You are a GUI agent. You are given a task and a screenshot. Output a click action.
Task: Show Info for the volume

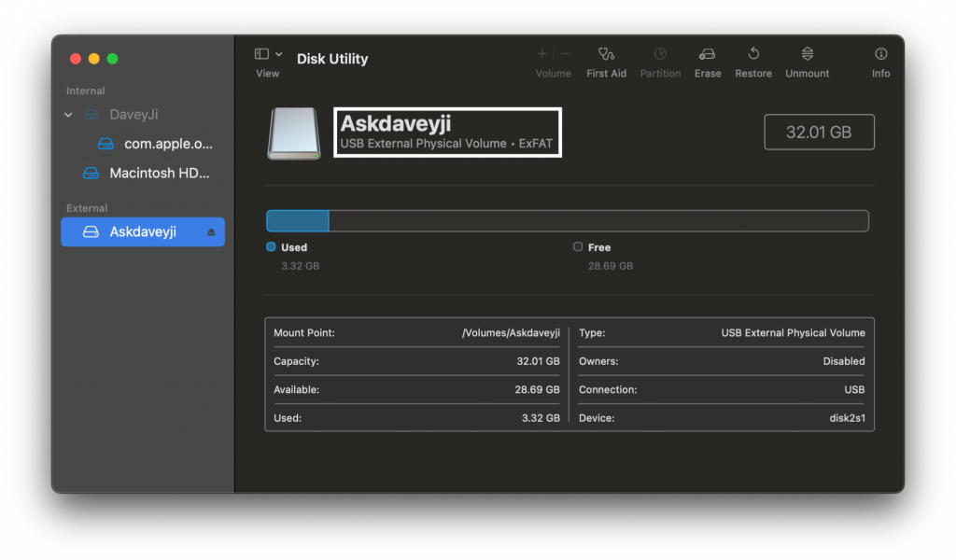(880, 63)
